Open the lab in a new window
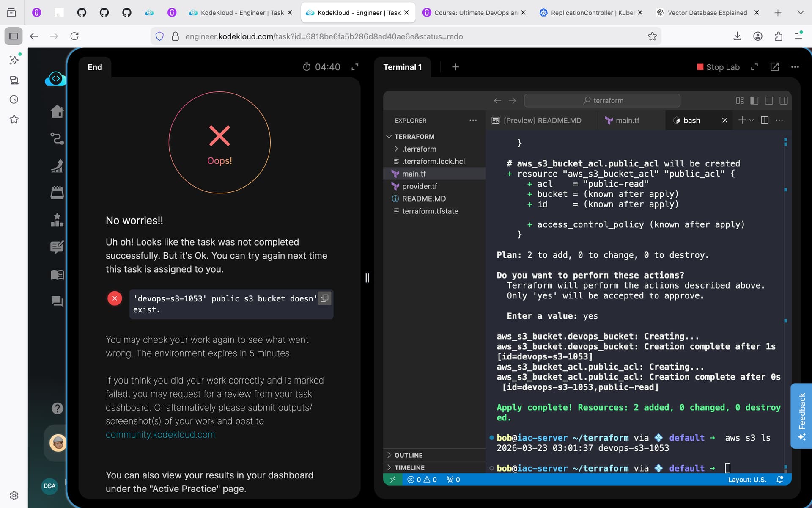Image resolution: width=812 pixels, height=508 pixels. coord(774,67)
